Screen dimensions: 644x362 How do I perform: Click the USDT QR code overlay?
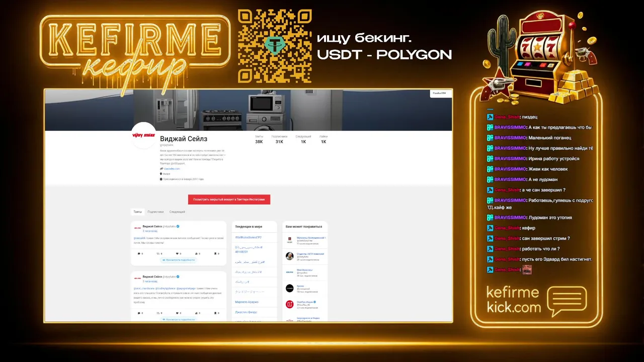pos(275,46)
